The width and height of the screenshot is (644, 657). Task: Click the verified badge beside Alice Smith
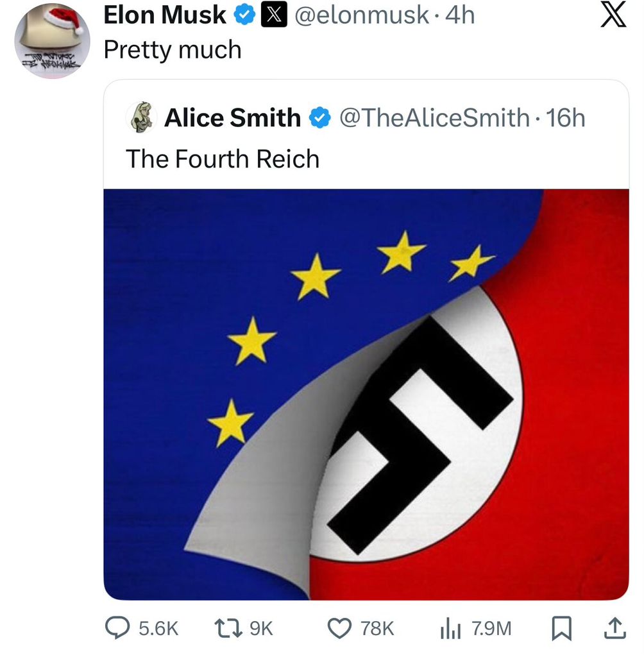point(319,118)
